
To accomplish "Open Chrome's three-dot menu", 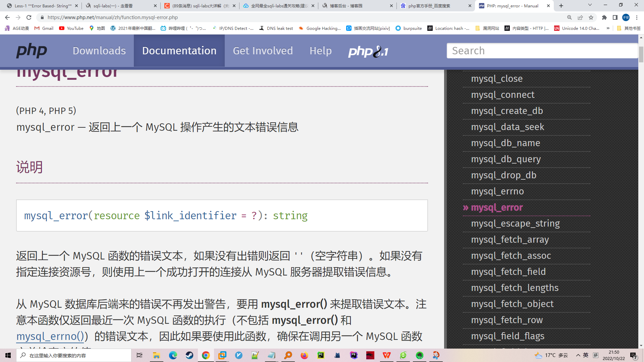I will click(x=637, y=17).
